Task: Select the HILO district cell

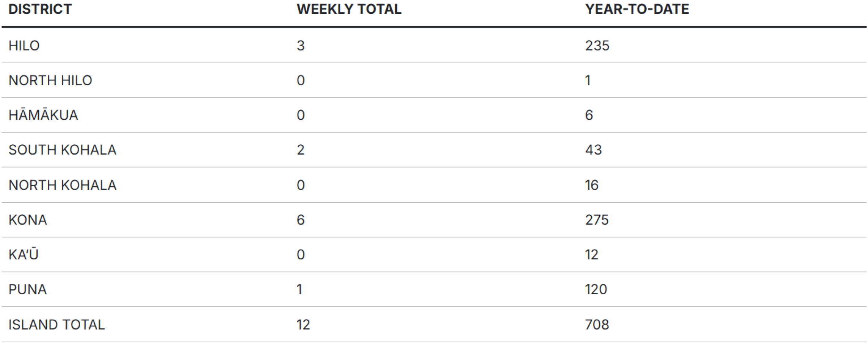Action: [24, 46]
